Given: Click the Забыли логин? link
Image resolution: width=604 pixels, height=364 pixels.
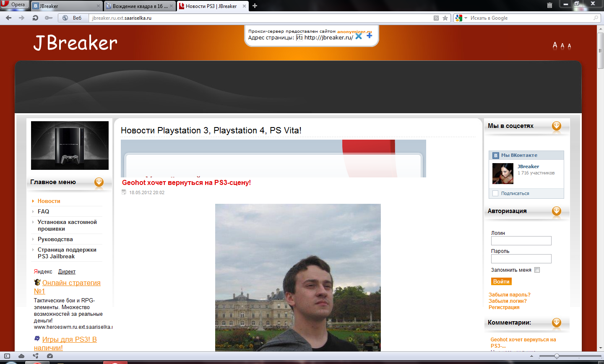Looking at the screenshot, I should click(508, 301).
